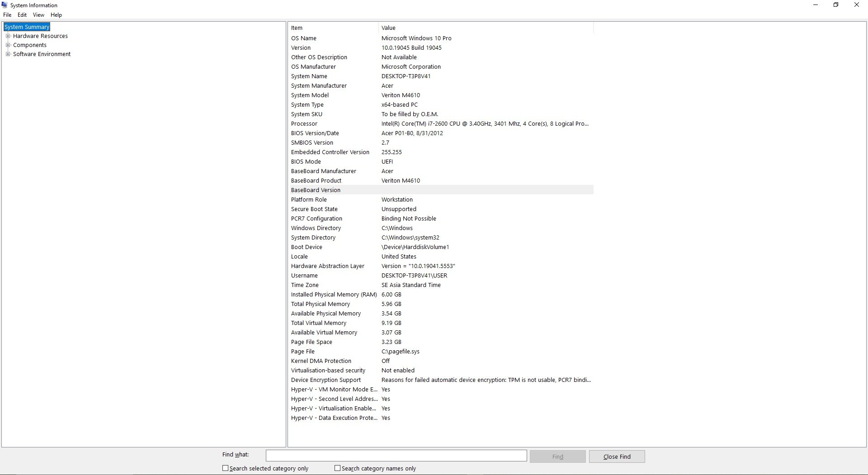
Task: Select the System Model row label
Action: [x=310, y=95]
